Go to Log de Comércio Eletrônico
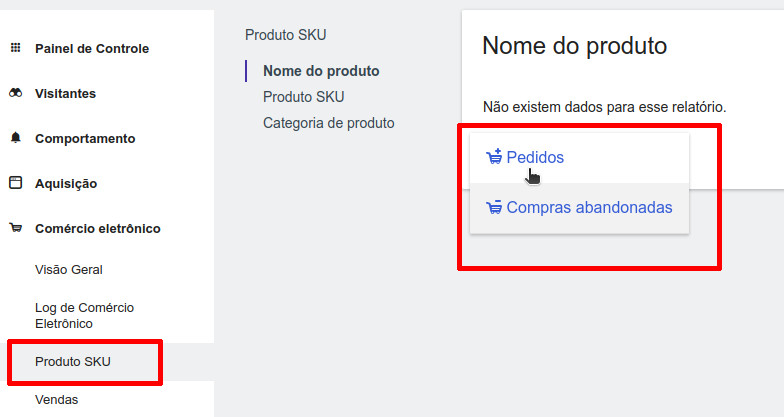Image resolution: width=784 pixels, height=417 pixels. coord(84,315)
